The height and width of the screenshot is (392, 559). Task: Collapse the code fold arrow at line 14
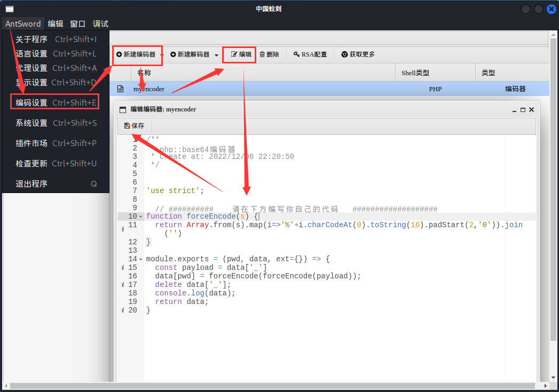pyautogui.click(x=141, y=259)
